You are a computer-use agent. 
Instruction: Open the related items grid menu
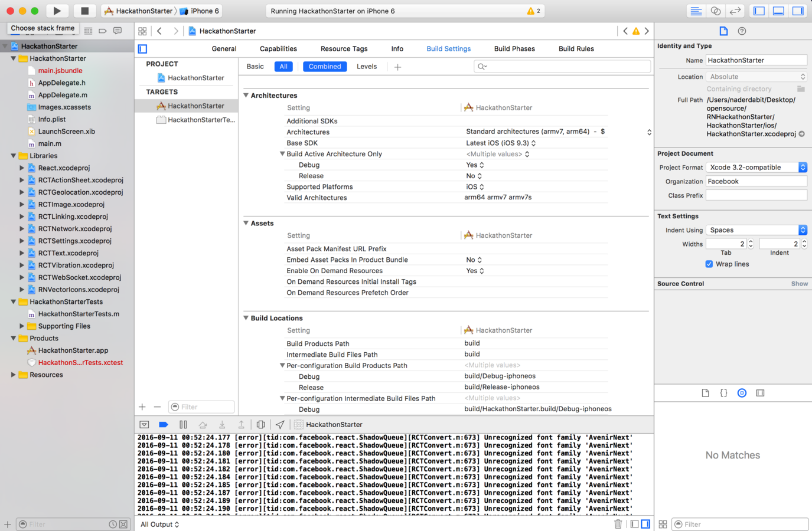pyautogui.click(x=142, y=31)
